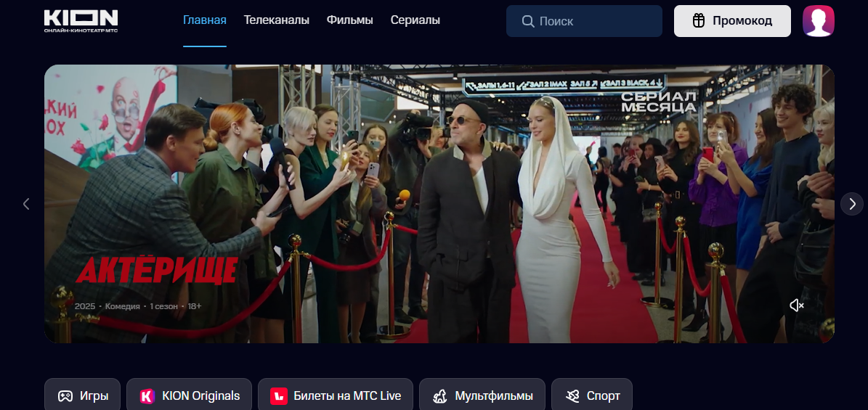Click the toy horse icon in Мультфильмы
Screen dimensions: 868x410
[x=440, y=396]
